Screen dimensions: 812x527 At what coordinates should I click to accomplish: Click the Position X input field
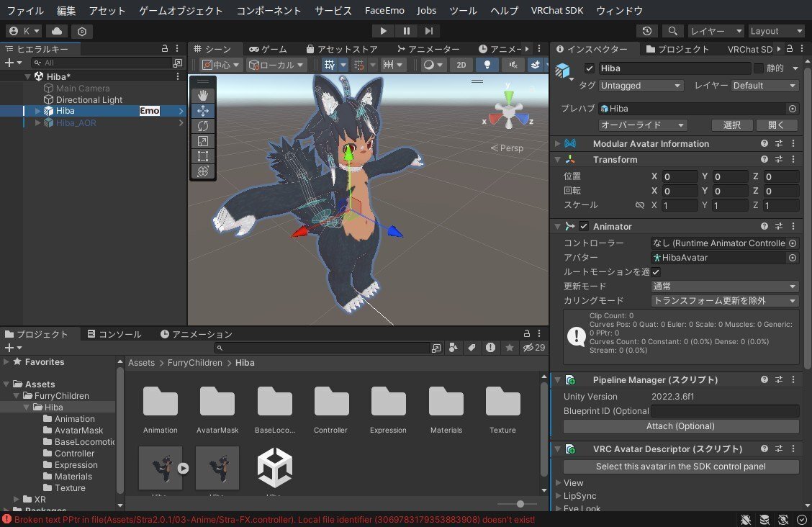tap(680, 176)
